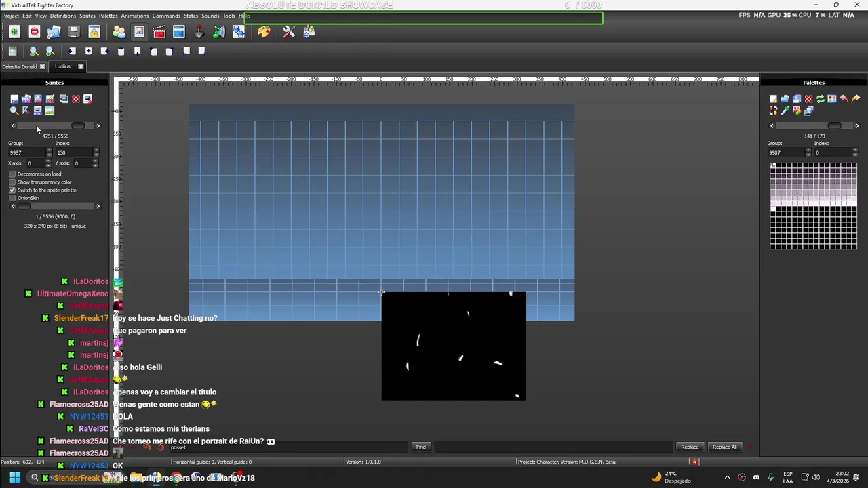868x488 pixels.
Task: Click the duplicate sprite icon in Sprites panel
Action: tap(64, 99)
